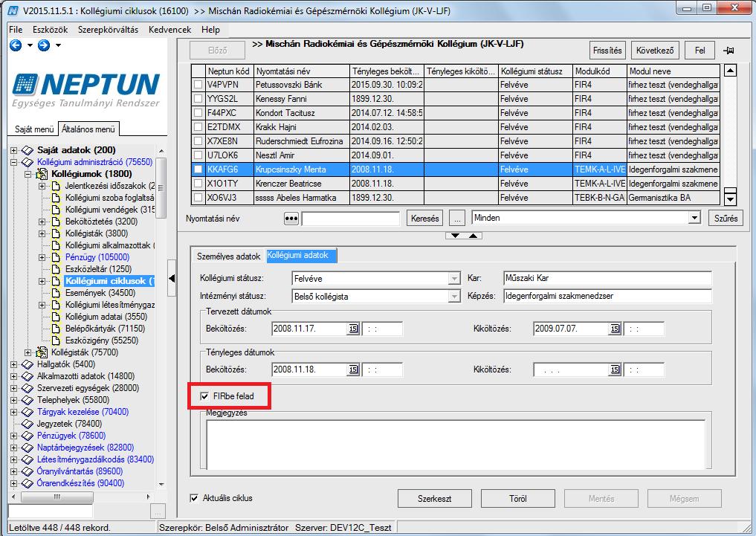Click the Szerkeszt button
This screenshot has height=536, width=756.
pos(434,499)
